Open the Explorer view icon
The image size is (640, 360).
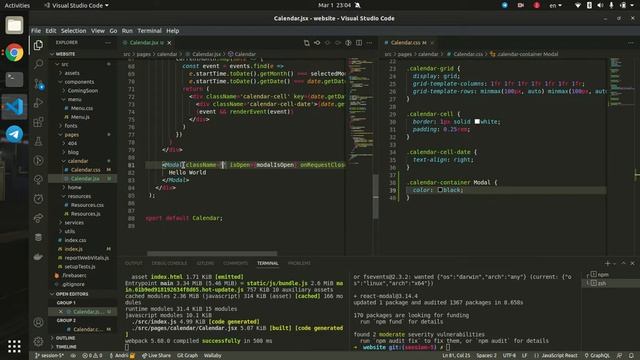click(x=38, y=45)
